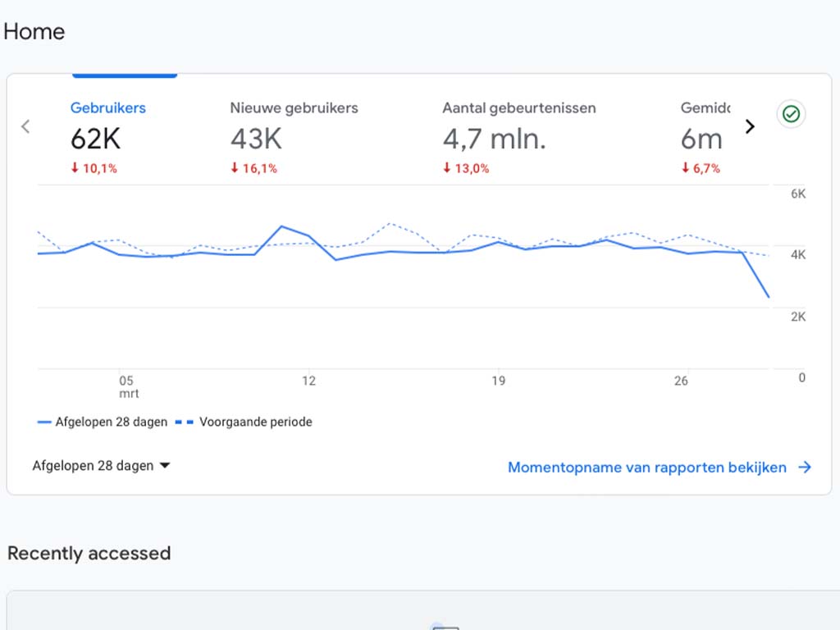Toggle visibility of the dashed comparison line
The height and width of the screenshot is (630, 840).
256,422
